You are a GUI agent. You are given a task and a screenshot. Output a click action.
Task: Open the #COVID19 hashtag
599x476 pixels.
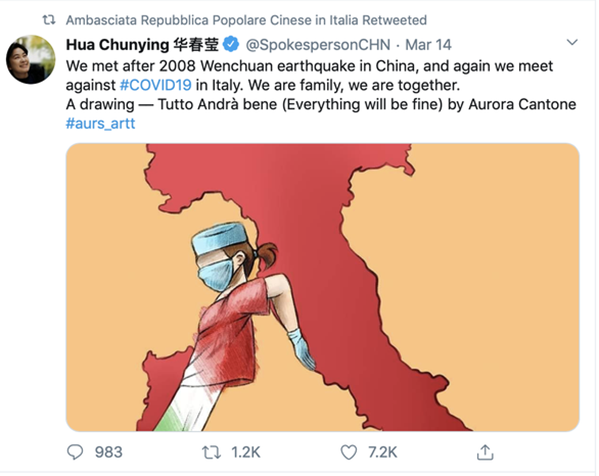155,85
